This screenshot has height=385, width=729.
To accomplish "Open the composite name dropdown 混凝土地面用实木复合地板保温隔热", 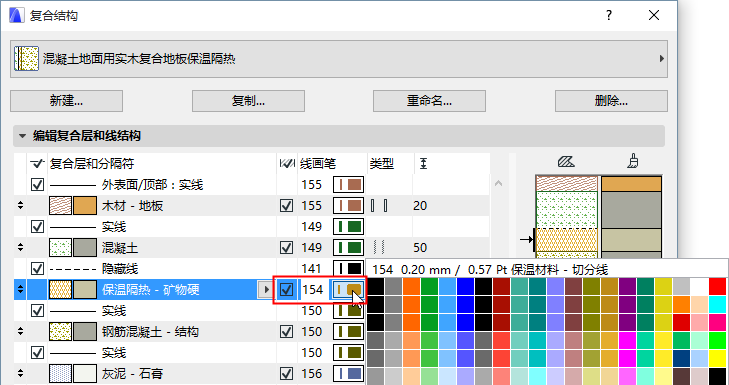I will click(x=339, y=59).
